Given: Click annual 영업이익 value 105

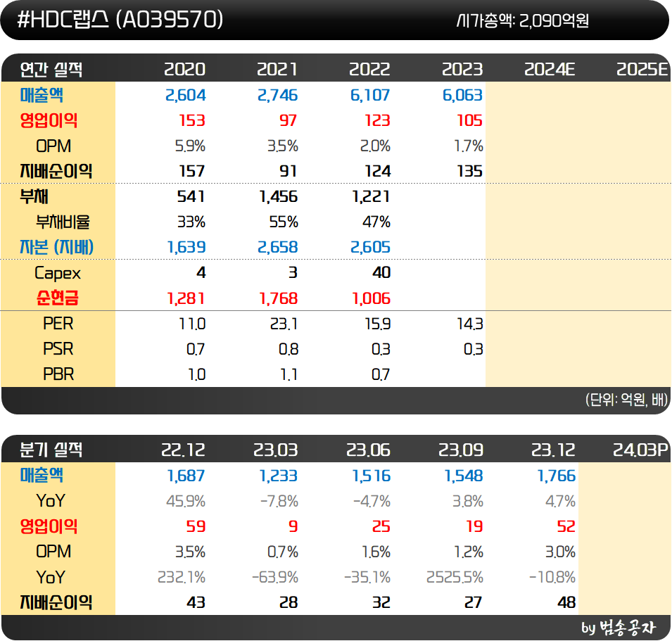Looking at the screenshot, I should [470, 120].
